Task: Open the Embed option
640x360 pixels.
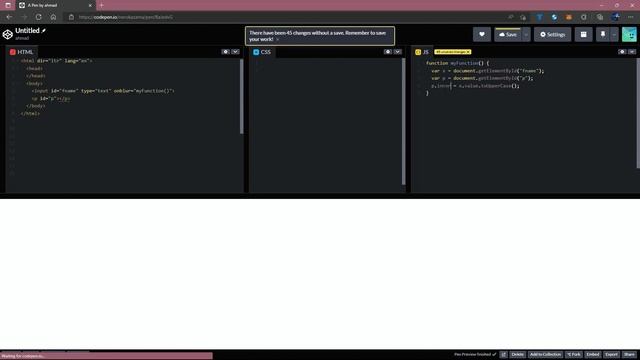Action: click(593, 354)
